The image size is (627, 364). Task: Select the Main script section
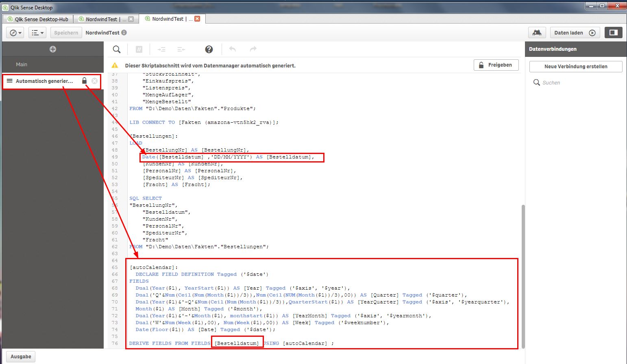[22, 65]
